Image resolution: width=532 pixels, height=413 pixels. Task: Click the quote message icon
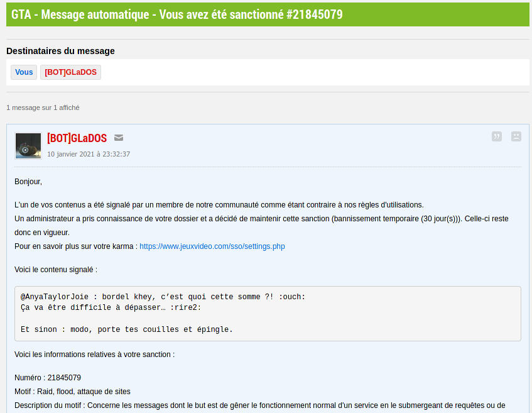[x=497, y=136]
